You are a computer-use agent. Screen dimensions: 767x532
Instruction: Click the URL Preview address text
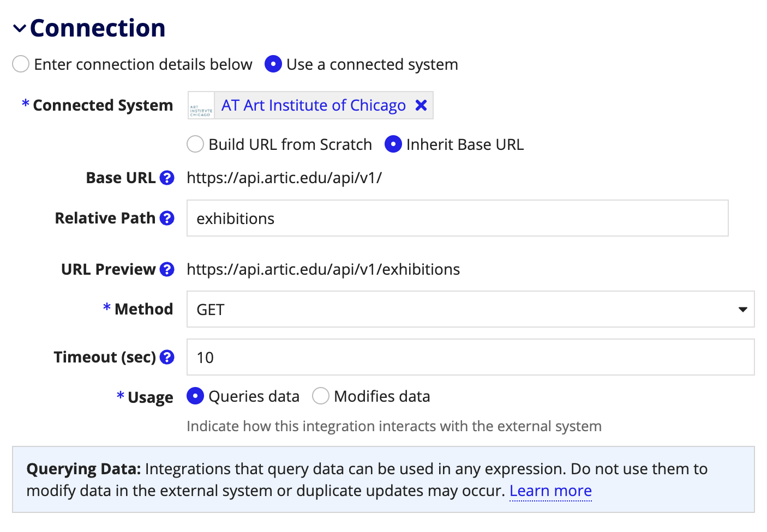[x=323, y=269]
